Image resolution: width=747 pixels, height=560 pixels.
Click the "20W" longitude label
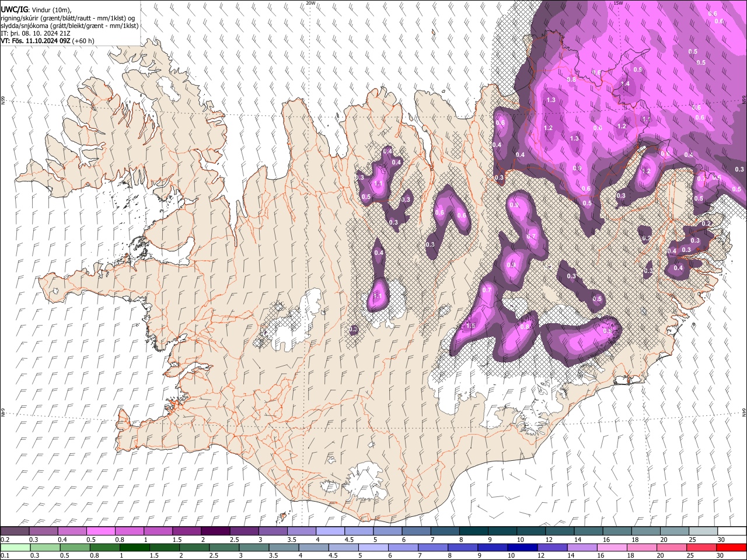coord(311,3)
